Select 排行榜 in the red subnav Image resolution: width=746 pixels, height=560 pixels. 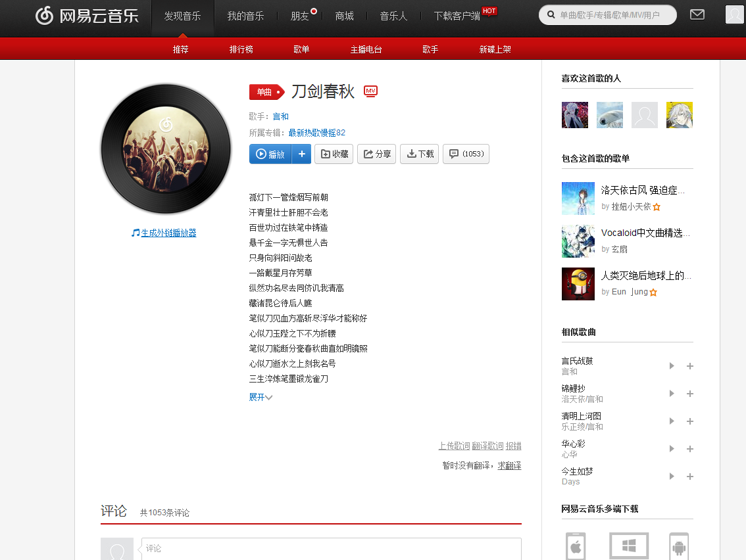pyautogui.click(x=241, y=49)
